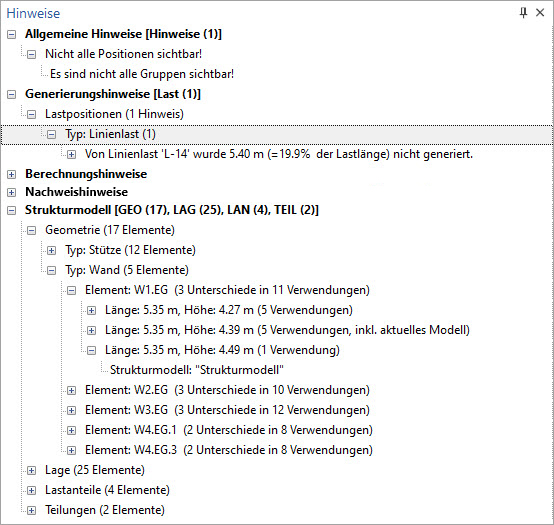Expand the Linienlast 'L-14' message entry
The height and width of the screenshot is (525, 554).
[x=72, y=155]
